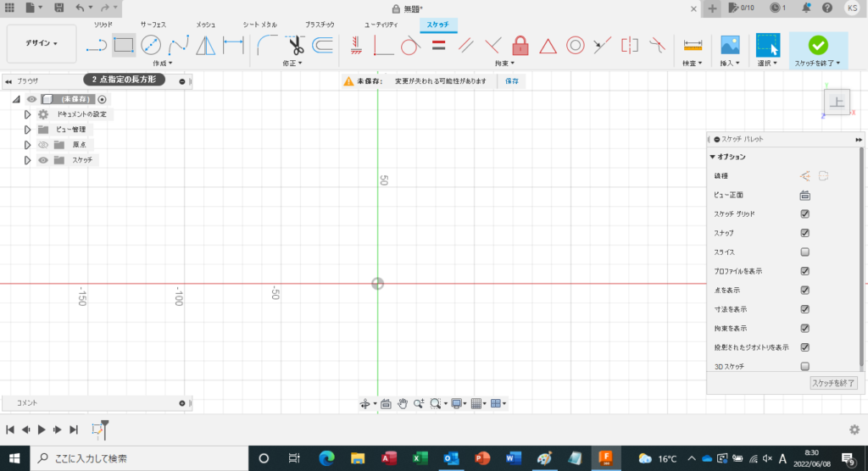Screen dimensions: 868x471
Task: Click the Undo arrow button
Action: click(80, 8)
